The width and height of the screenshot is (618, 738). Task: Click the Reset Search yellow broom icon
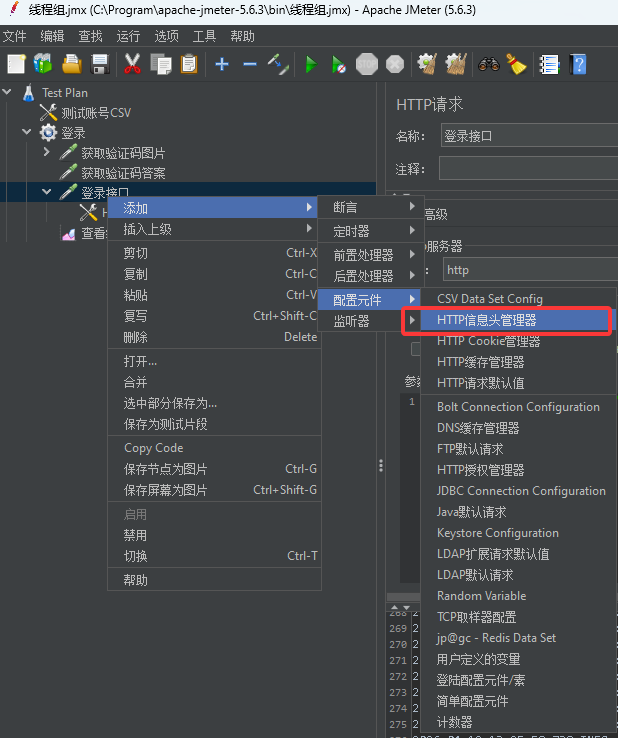coord(516,64)
